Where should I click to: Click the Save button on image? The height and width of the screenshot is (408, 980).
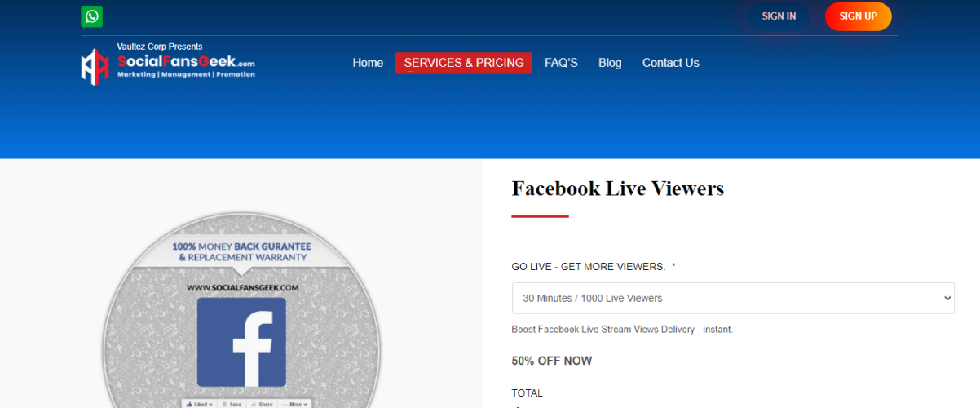coord(232,404)
